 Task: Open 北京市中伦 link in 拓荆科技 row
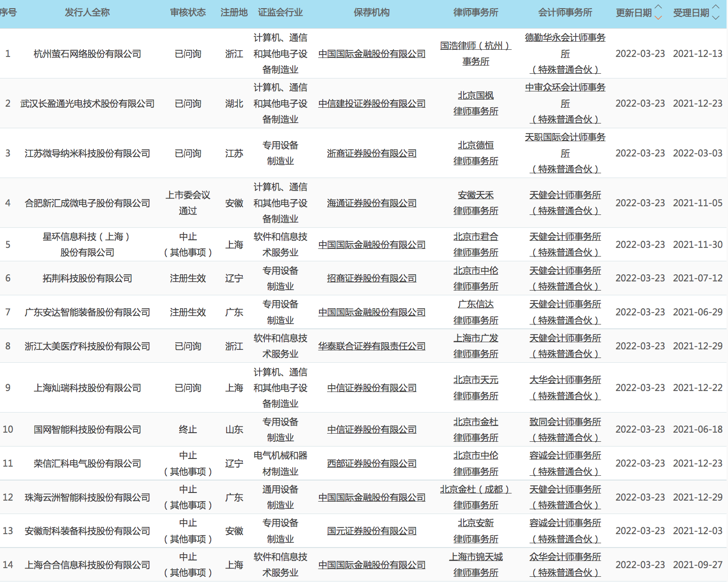476,278
